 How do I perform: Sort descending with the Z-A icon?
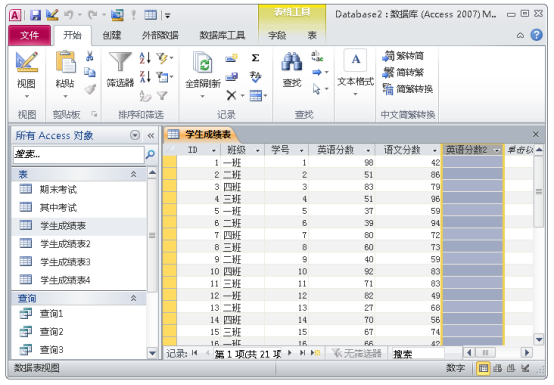(145, 76)
